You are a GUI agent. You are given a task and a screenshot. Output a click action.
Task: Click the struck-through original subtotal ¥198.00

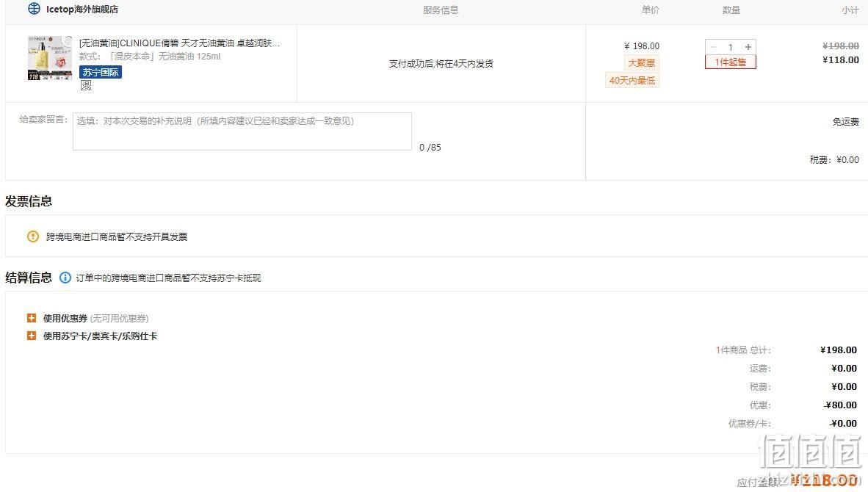tap(841, 46)
